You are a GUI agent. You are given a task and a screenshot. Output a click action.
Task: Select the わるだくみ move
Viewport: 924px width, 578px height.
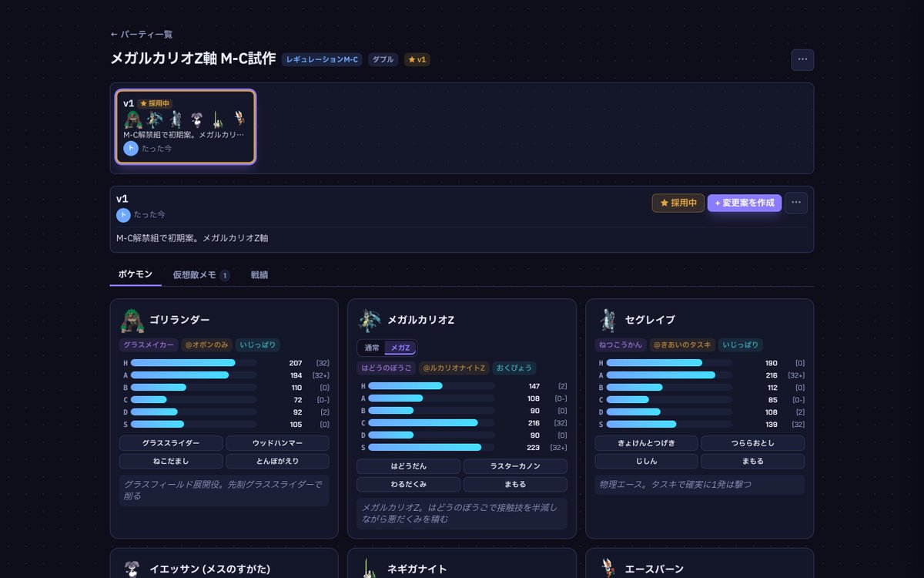(408, 485)
